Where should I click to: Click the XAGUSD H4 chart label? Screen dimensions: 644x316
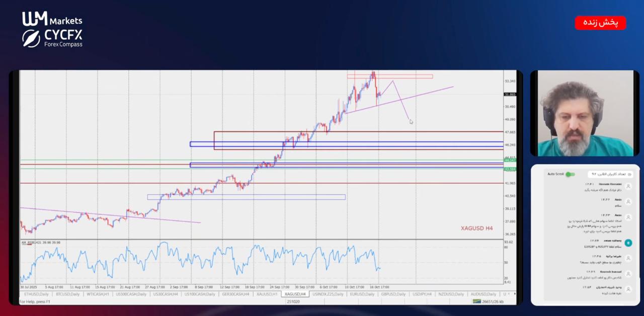click(476, 228)
